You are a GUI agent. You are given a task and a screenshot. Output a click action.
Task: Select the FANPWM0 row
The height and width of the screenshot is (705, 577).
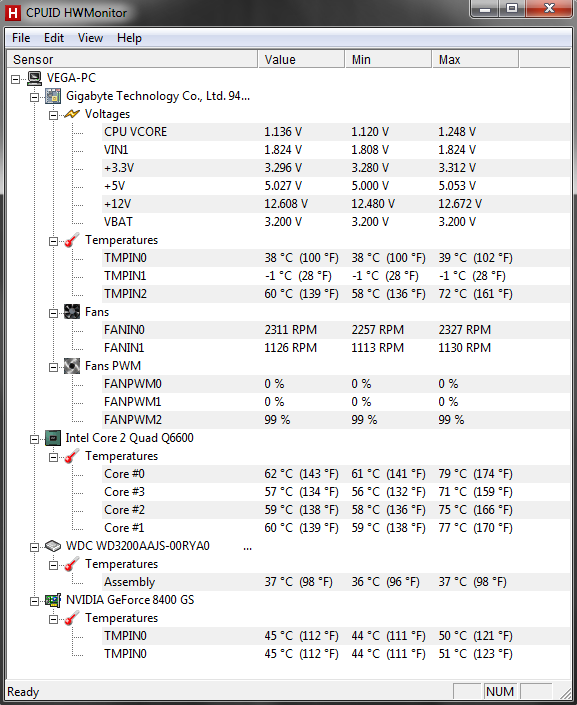click(x=336, y=384)
